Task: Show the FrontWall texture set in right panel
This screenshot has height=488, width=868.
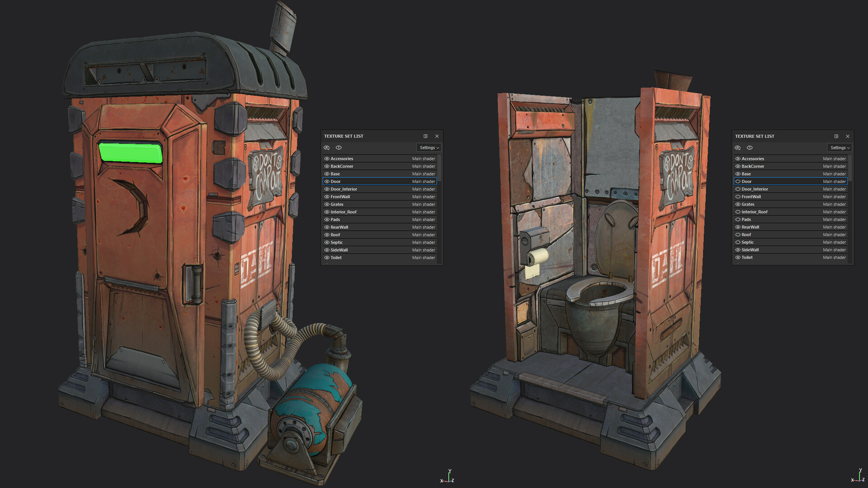Action: pos(738,197)
